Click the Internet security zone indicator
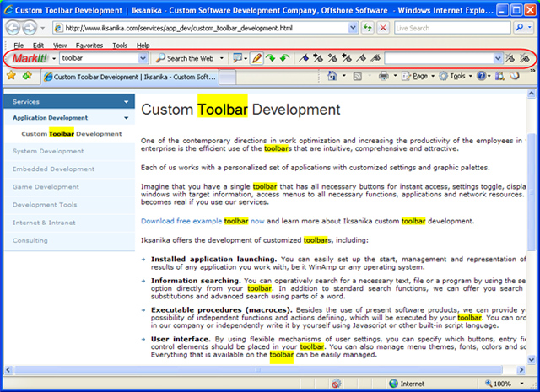 point(407,384)
